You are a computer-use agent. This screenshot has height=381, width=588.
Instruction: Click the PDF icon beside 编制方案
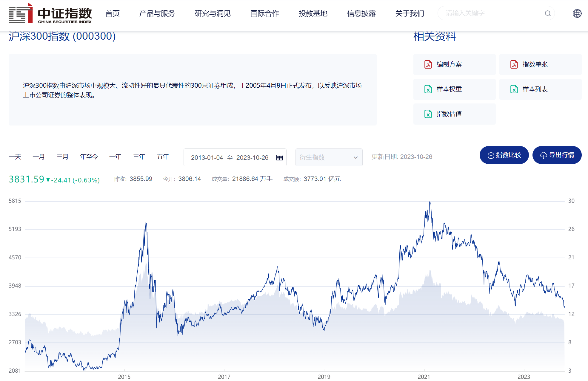tap(428, 64)
